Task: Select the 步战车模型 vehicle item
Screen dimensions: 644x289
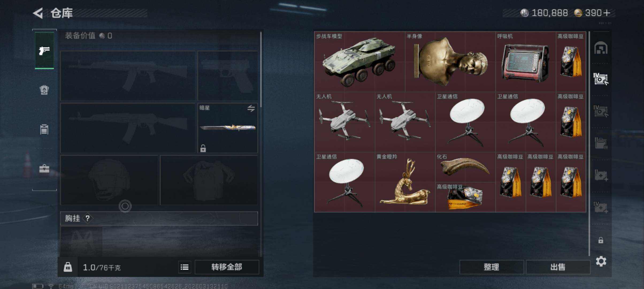Action: point(360,62)
